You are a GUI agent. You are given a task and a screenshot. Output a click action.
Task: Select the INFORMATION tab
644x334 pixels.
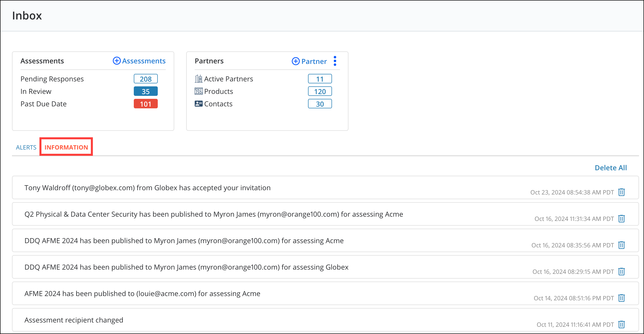point(66,147)
